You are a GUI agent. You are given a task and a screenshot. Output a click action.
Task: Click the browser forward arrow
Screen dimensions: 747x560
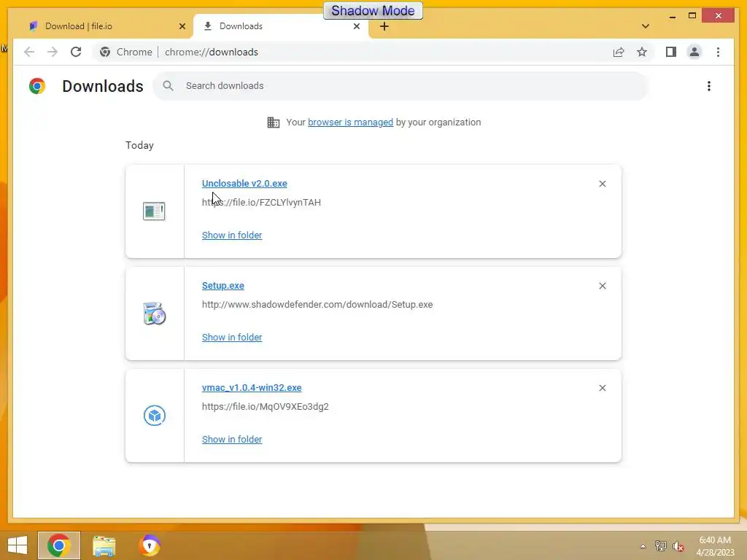coord(53,52)
